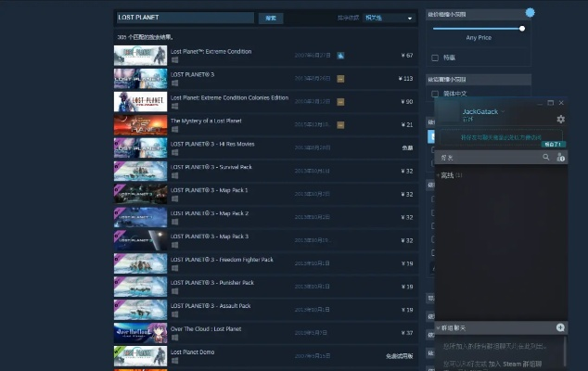Open the sort by relevance dropdown

point(388,18)
